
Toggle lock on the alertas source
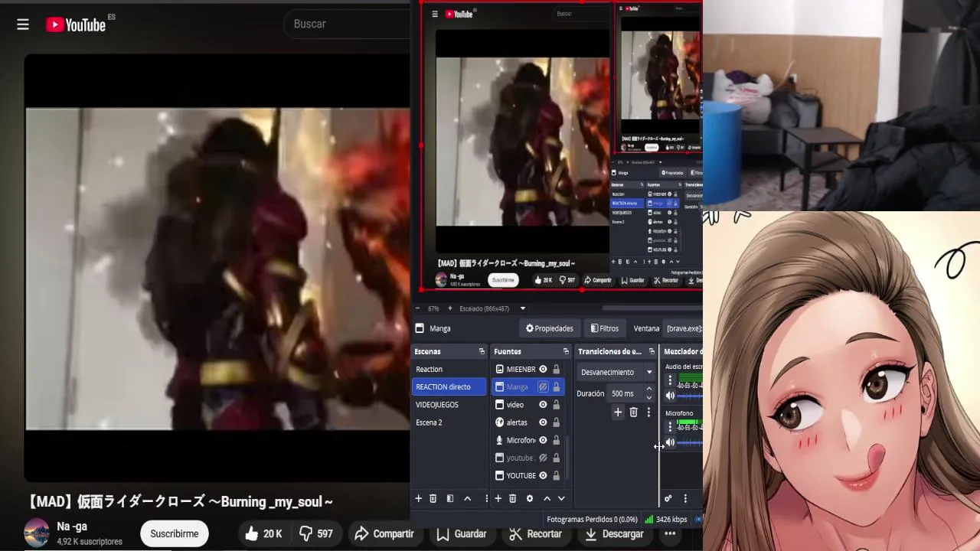point(557,422)
